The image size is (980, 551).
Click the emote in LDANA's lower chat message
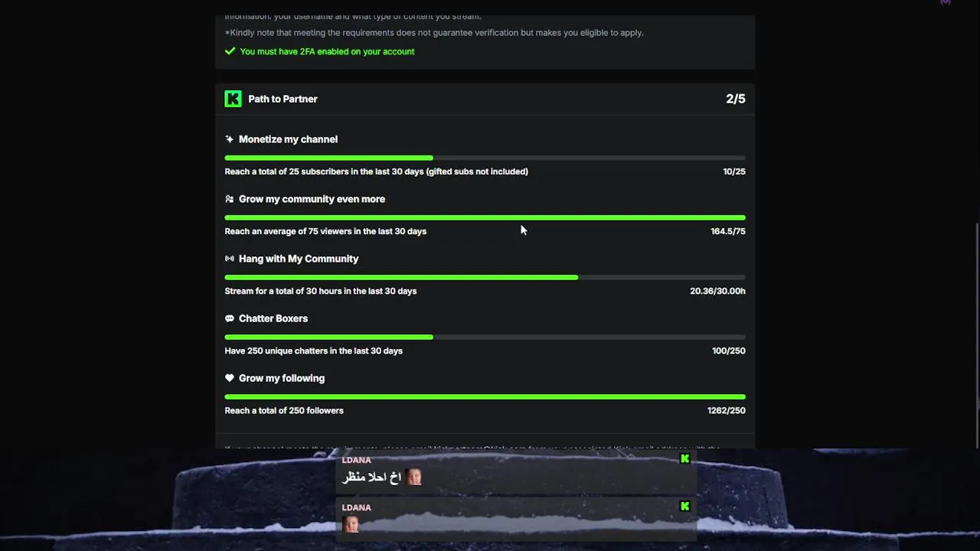(x=351, y=524)
